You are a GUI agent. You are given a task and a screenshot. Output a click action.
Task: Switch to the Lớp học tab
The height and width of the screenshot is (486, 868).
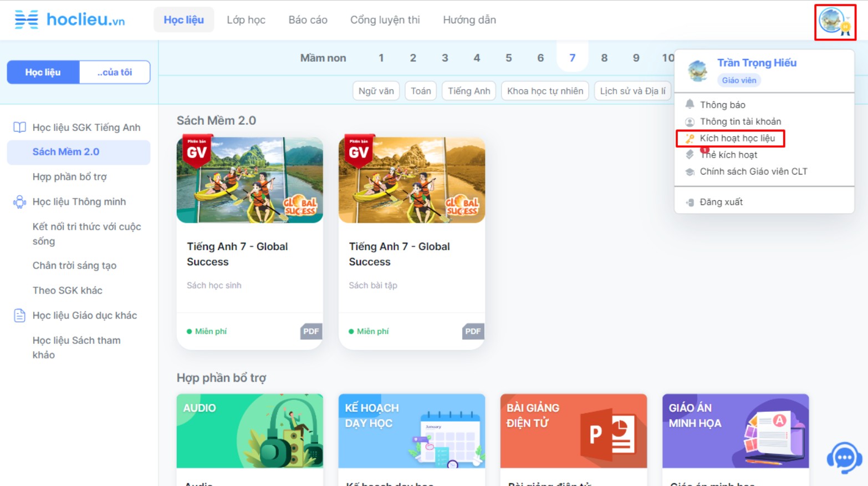(246, 20)
